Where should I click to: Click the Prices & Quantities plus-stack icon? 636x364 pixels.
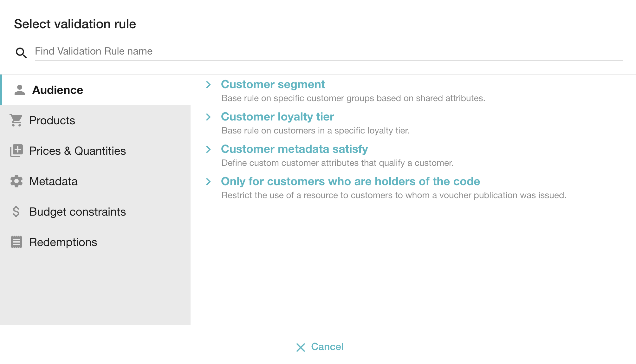[x=16, y=151]
